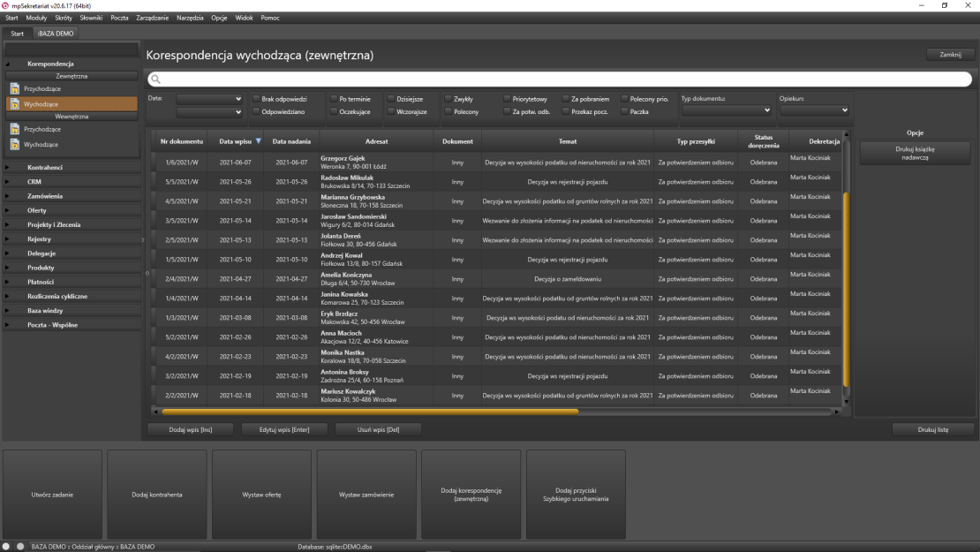Open the Zarządzanie menu

click(153, 19)
